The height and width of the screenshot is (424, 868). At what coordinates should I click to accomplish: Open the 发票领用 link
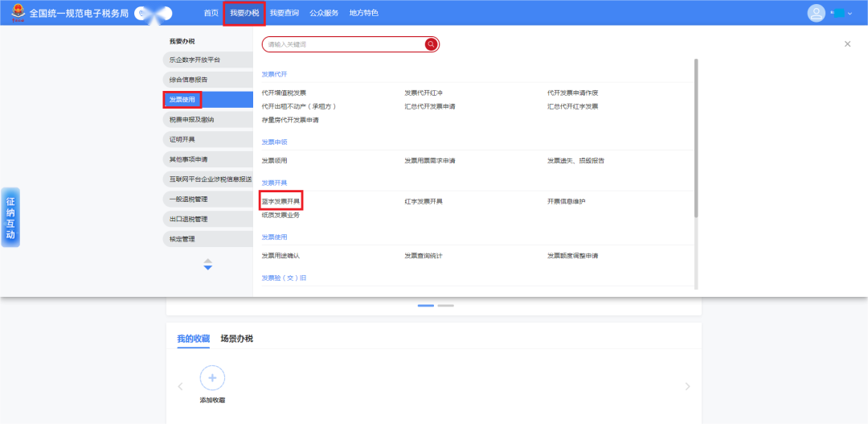tap(275, 161)
